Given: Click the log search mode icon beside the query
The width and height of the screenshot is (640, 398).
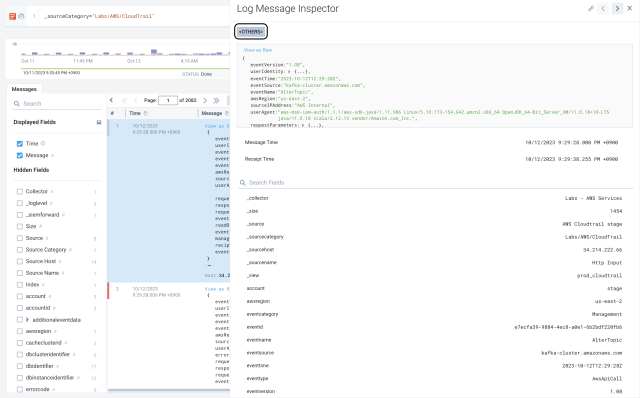Looking at the screenshot, I should (12, 16).
